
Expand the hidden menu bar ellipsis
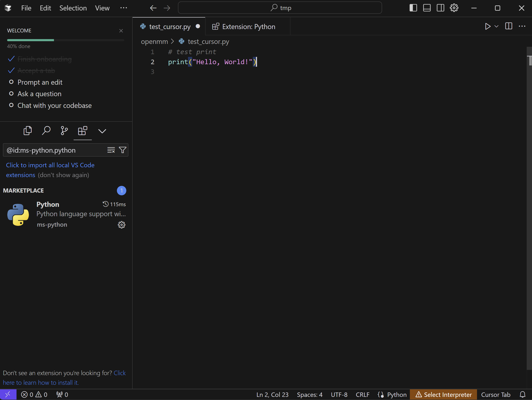click(x=123, y=8)
